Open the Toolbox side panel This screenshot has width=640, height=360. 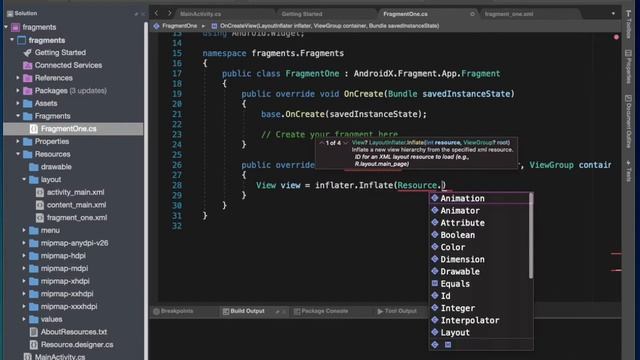[629, 24]
